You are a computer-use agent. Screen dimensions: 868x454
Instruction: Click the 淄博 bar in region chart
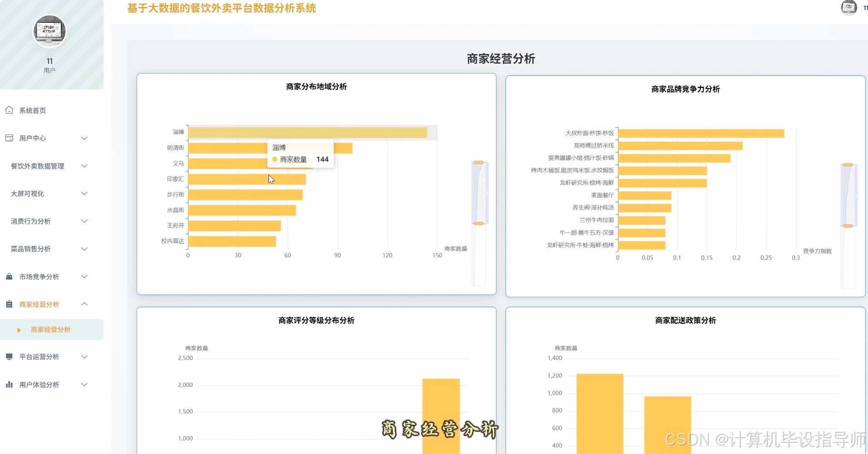coord(308,132)
